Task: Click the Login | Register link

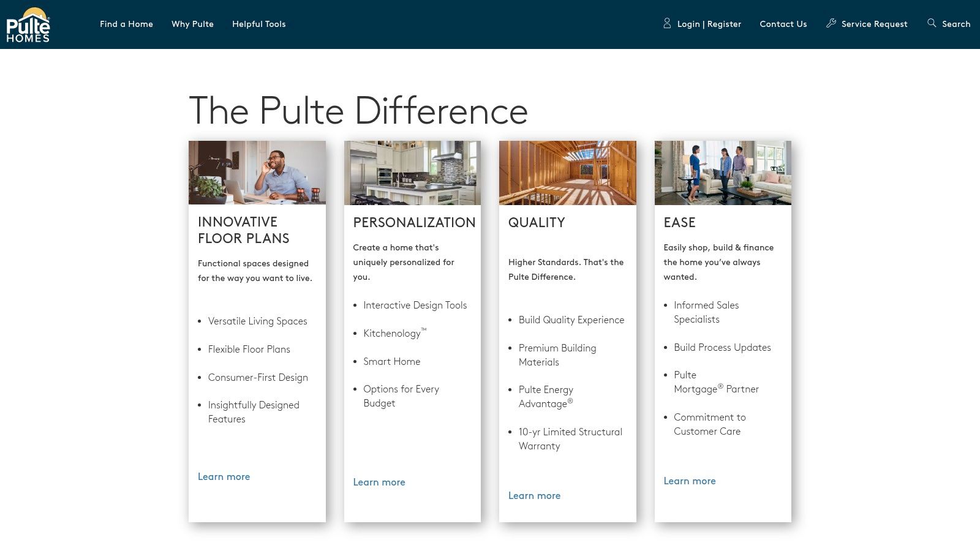Action: click(x=709, y=24)
